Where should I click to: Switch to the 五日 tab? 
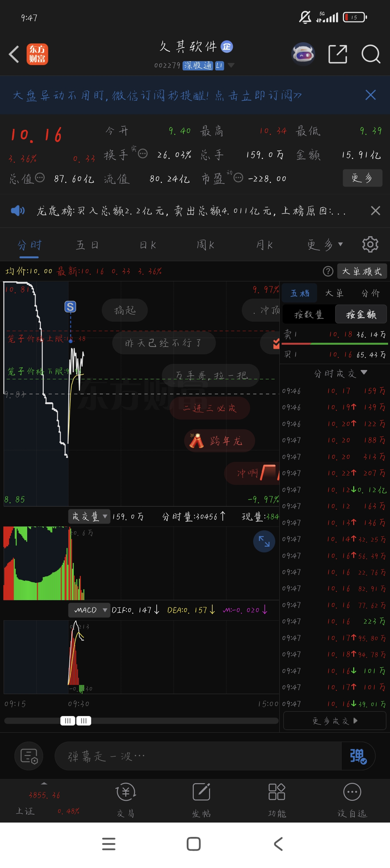[88, 245]
